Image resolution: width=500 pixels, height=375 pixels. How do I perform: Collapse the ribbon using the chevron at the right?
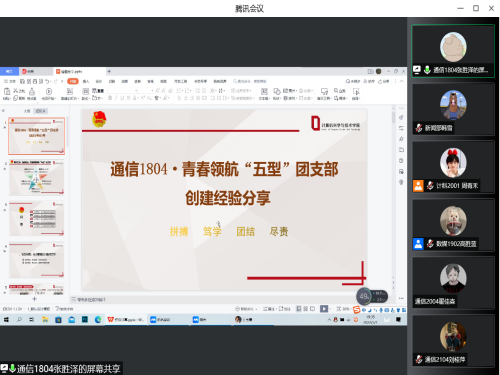(x=402, y=81)
